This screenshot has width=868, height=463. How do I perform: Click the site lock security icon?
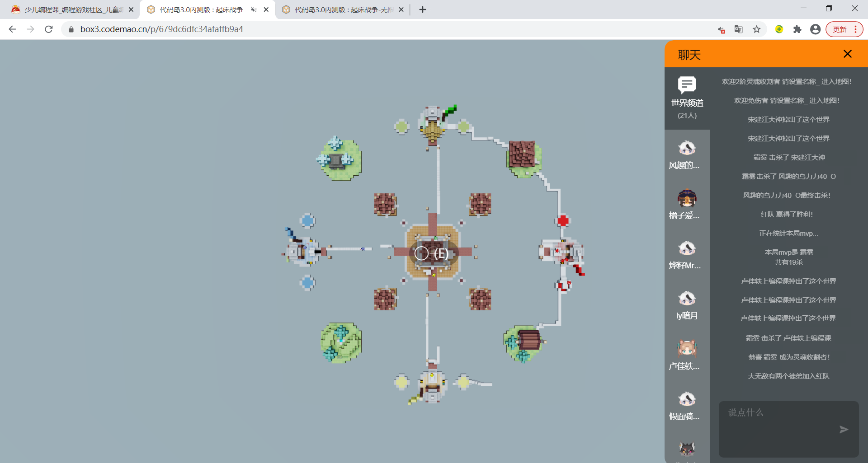coord(71,29)
